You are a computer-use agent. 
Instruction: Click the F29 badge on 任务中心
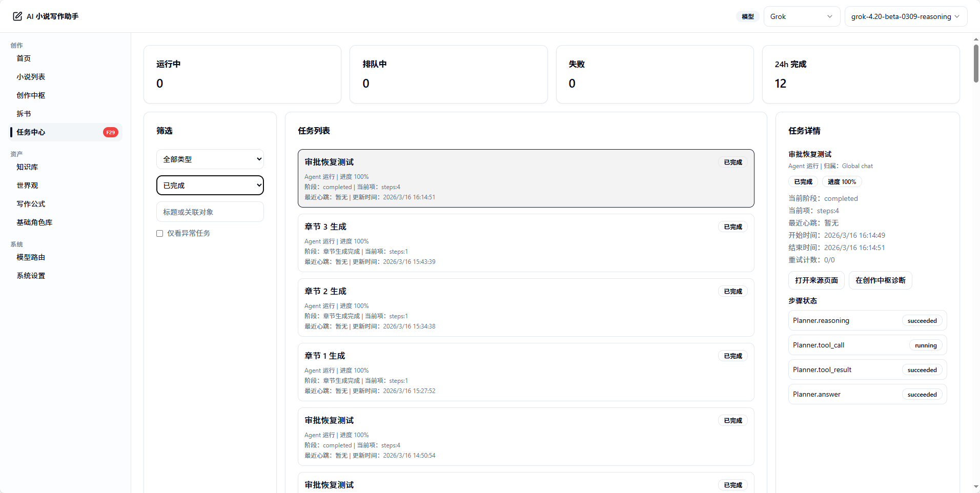click(x=110, y=132)
